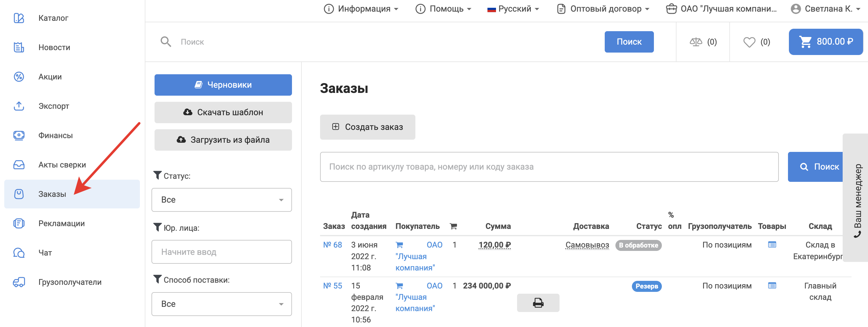Click the Chat sidebar icon
868x327 pixels.
(x=19, y=252)
